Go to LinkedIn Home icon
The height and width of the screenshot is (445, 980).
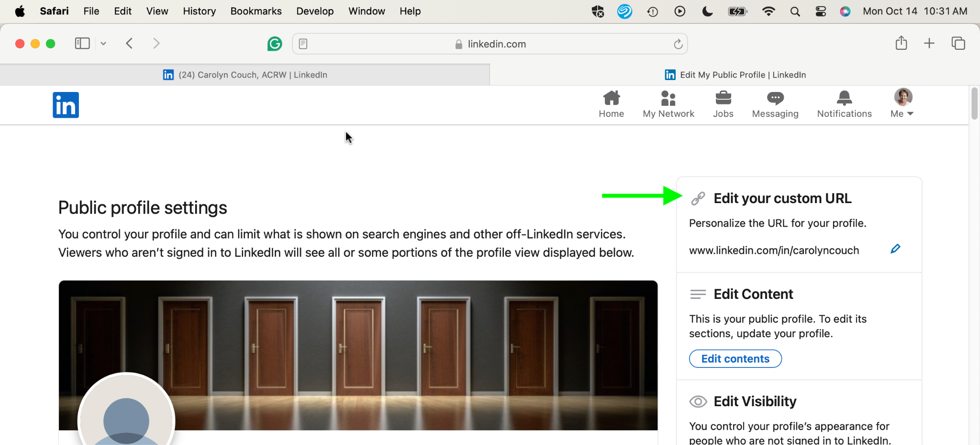click(x=611, y=98)
